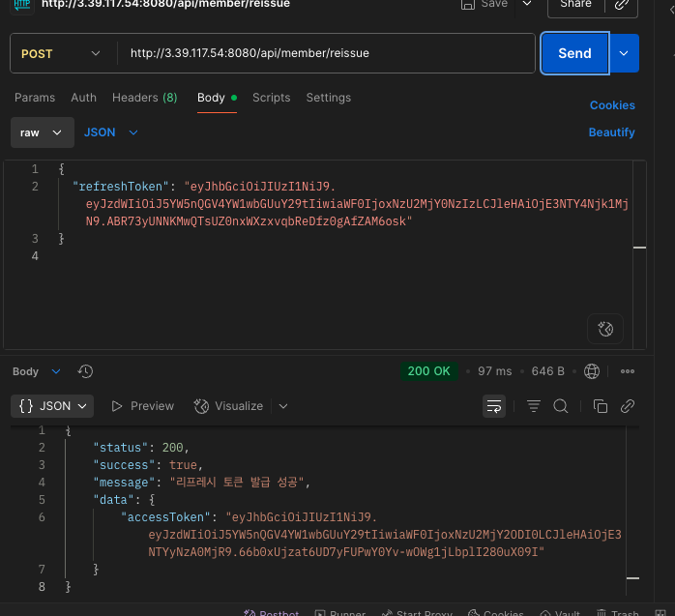
Task: Click the response pane scrollbar thumb
Action: (x=632, y=578)
